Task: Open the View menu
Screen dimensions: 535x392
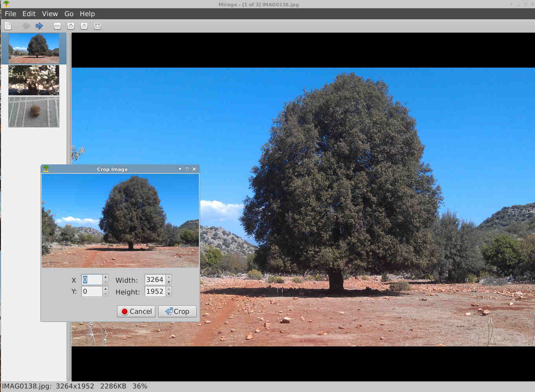Action: coord(50,14)
